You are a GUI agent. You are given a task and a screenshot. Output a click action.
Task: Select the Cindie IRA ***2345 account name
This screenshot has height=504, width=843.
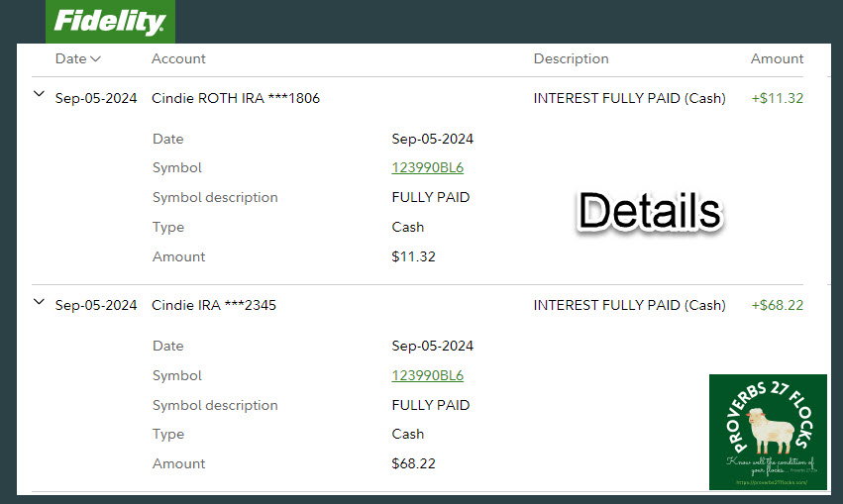click(213, 306)
